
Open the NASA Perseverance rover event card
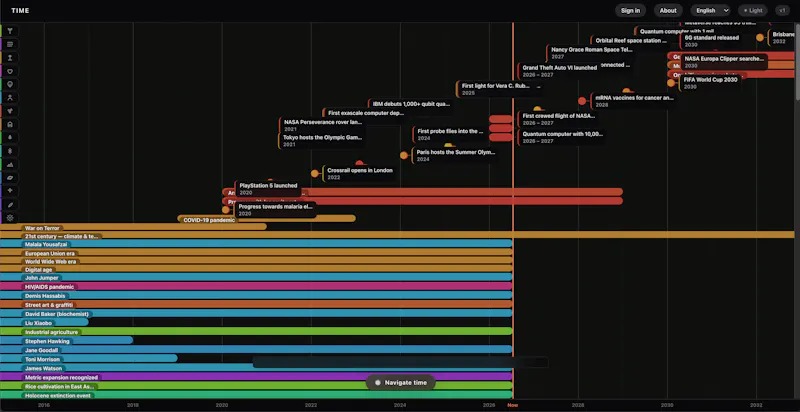tap(322, 125)
